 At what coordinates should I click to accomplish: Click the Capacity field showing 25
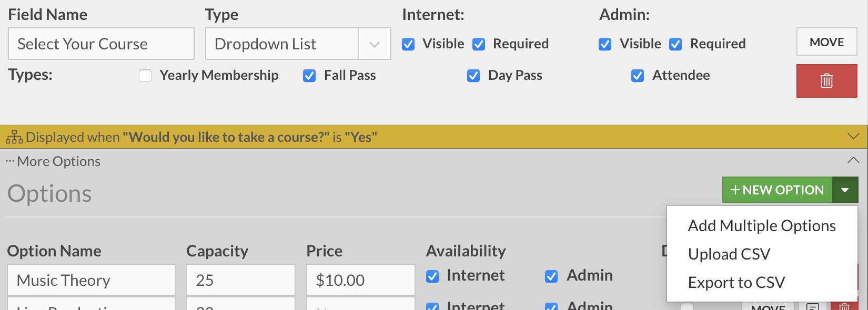[x=240, y=280]
